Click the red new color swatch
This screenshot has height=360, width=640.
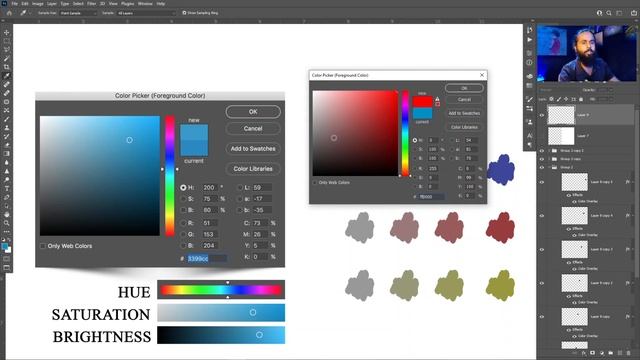click(422, 102)
